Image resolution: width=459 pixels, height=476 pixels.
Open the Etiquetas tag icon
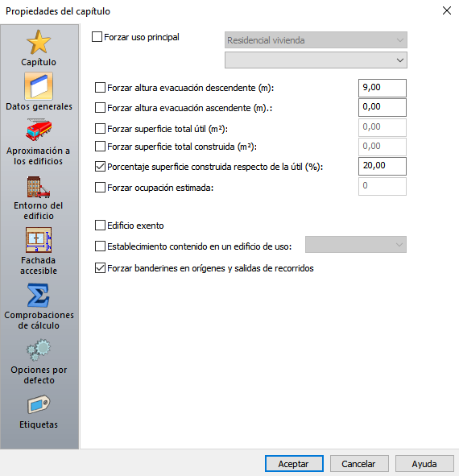coord(39,404)
